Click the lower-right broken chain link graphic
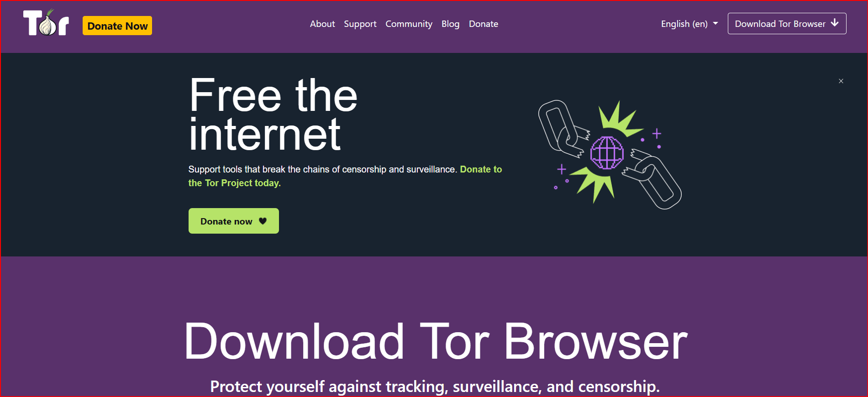Viewport: 868px width, 397px height. click(x=652, y=179)
